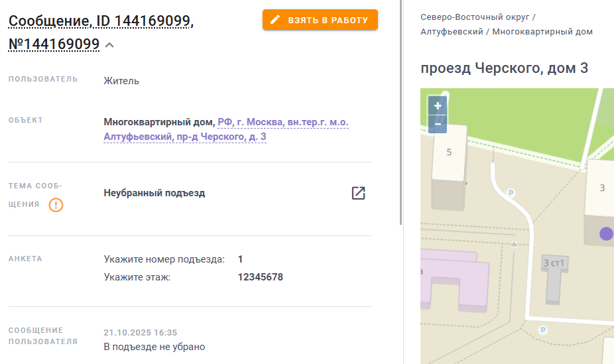Click the purple location marker on map
This screenshot has height=364, width=614.
pyautogui.click(x=606, y=233)
